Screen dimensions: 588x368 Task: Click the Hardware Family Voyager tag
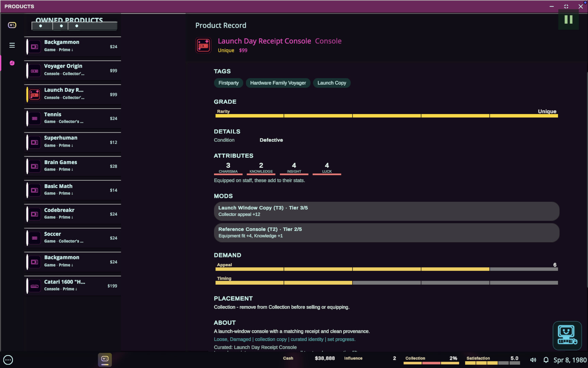pos(278,83)
